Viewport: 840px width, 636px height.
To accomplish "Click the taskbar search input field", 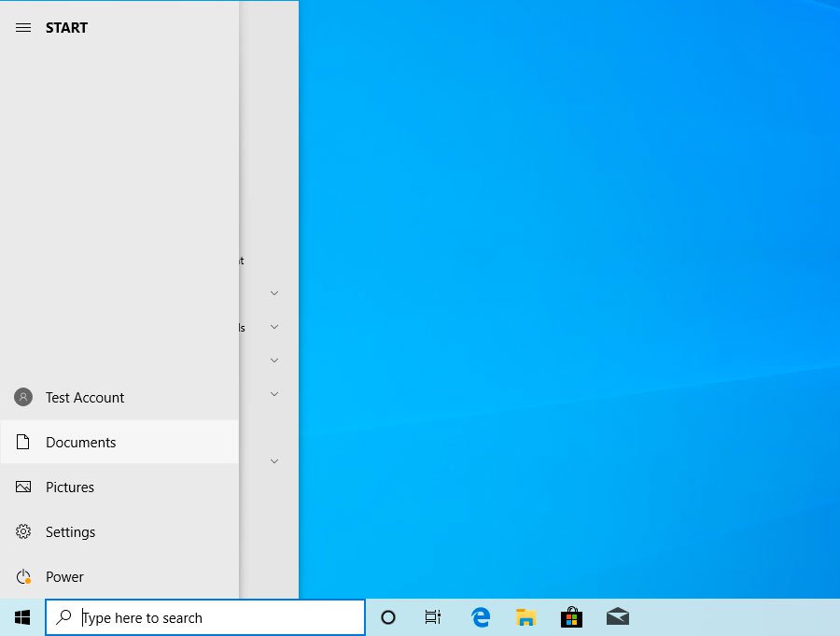I will pyautogui.click(x=205, y=617).
